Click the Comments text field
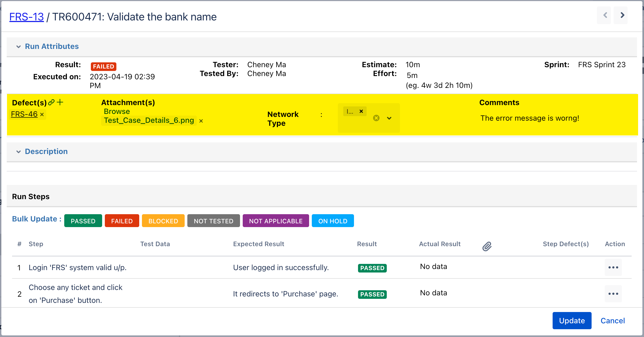This screenshot has height=337, width=644. [x=529, y=118]
